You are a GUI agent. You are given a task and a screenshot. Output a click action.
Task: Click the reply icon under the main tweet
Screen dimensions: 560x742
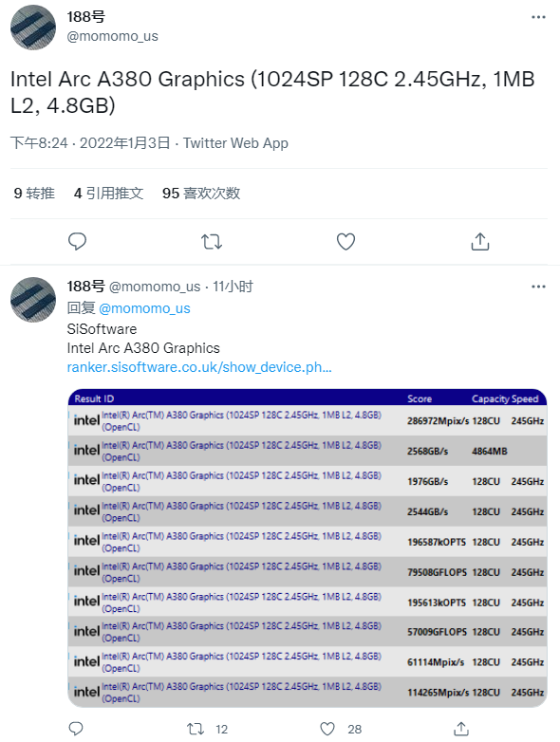77,241
